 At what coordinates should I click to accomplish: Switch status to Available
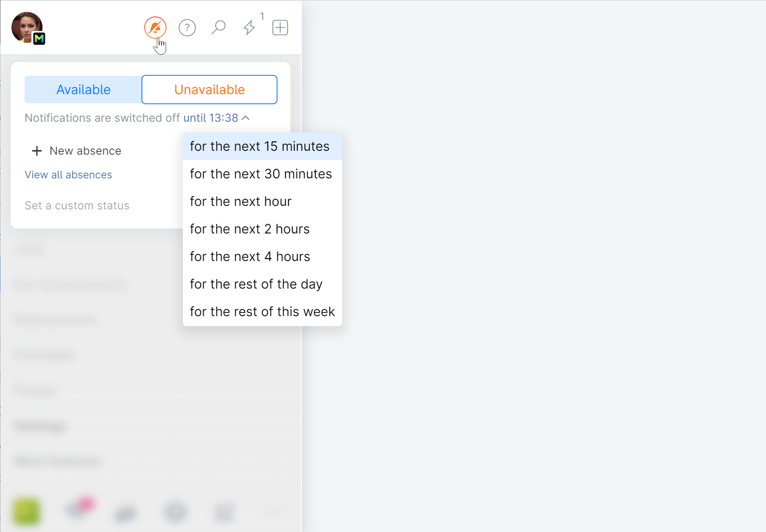83,90
